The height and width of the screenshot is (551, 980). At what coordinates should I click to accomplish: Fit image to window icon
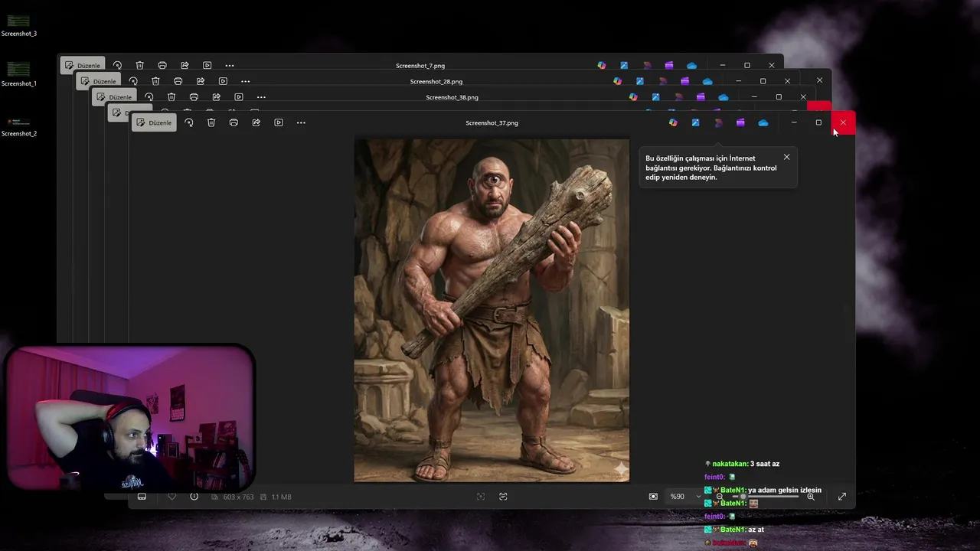(481, 497)
